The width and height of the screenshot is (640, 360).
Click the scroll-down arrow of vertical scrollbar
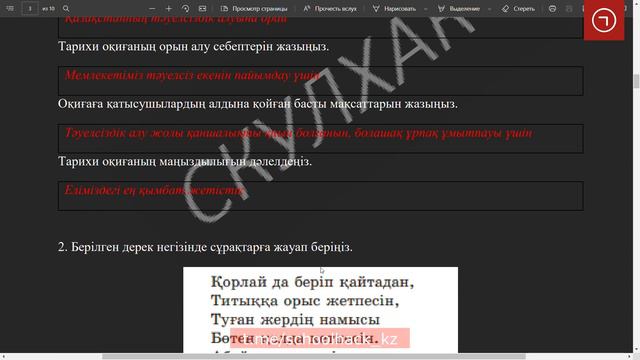[x=636, y=350]
